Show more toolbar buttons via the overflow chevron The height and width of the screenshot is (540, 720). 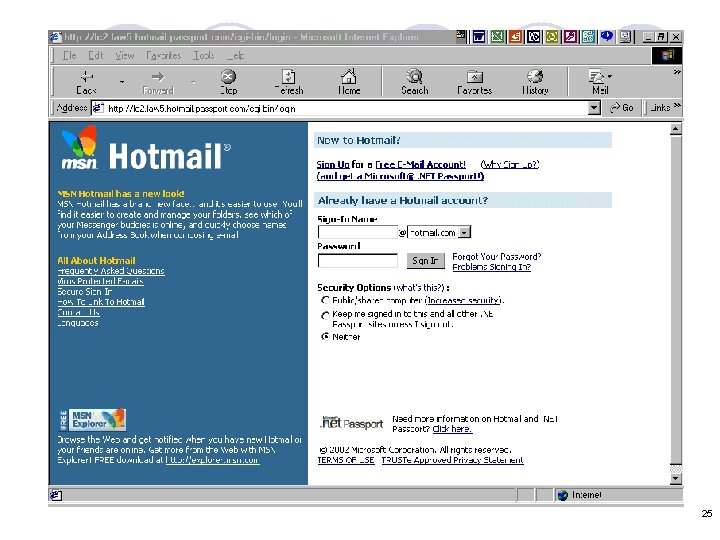pos(677,72)
